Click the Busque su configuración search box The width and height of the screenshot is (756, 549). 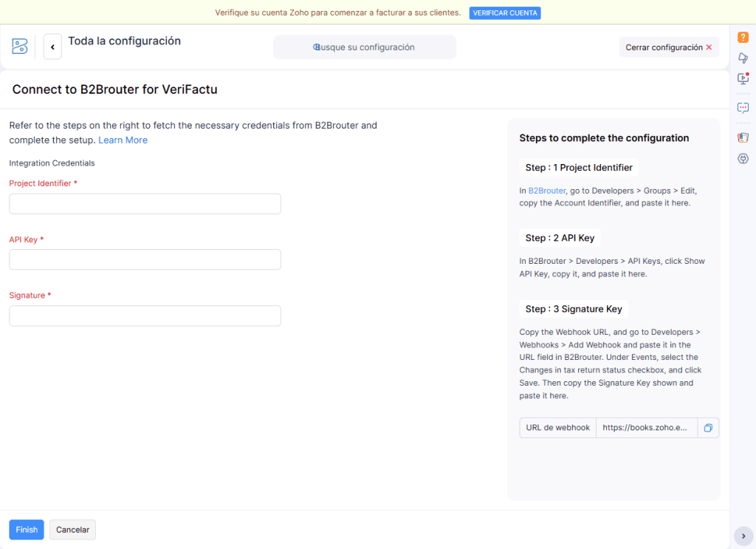click(x=365, y=47)
